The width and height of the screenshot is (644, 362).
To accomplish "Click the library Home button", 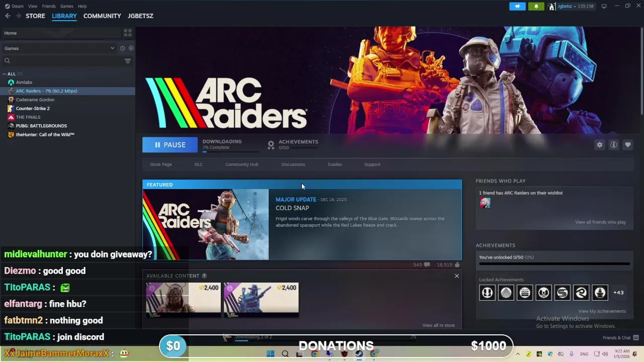I will click(x=60, y=33).
